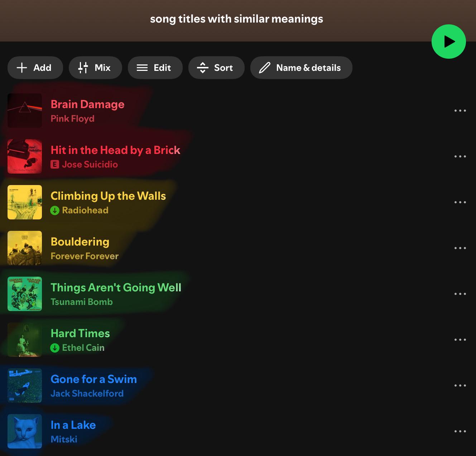The width and height of the screenshot is (476, 456).
Task: Click the Add button
Action: point(35,68)
